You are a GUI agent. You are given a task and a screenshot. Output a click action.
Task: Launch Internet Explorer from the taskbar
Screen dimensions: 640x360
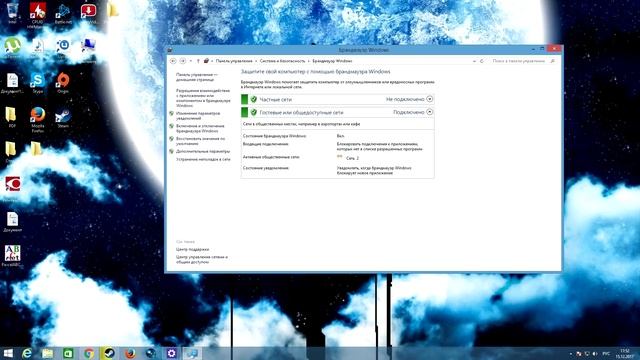pos(27,353)
